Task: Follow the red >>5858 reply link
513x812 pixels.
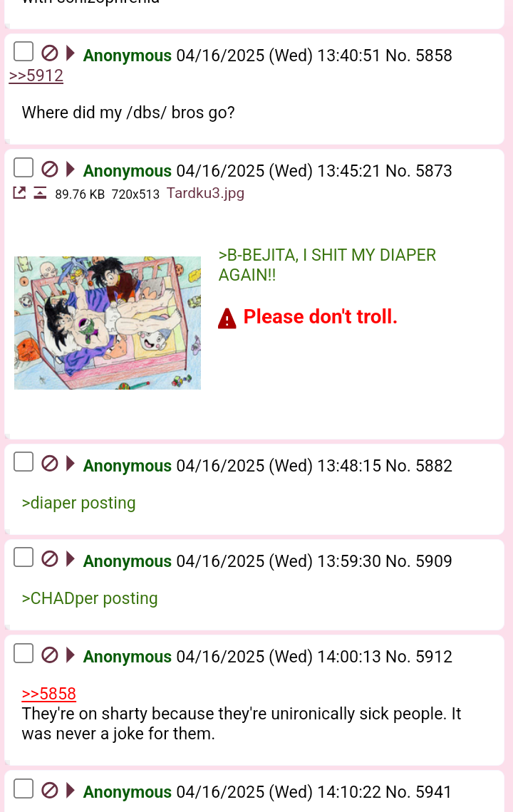Action: [x=49, y=694]
